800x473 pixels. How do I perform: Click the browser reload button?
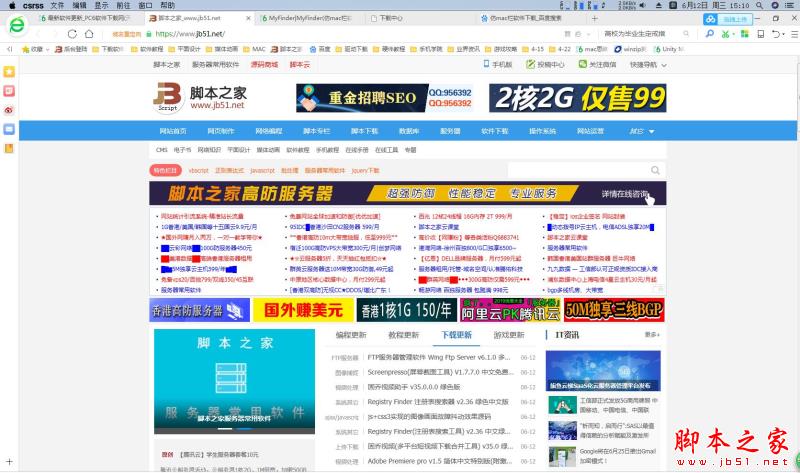tap(72, 34)
